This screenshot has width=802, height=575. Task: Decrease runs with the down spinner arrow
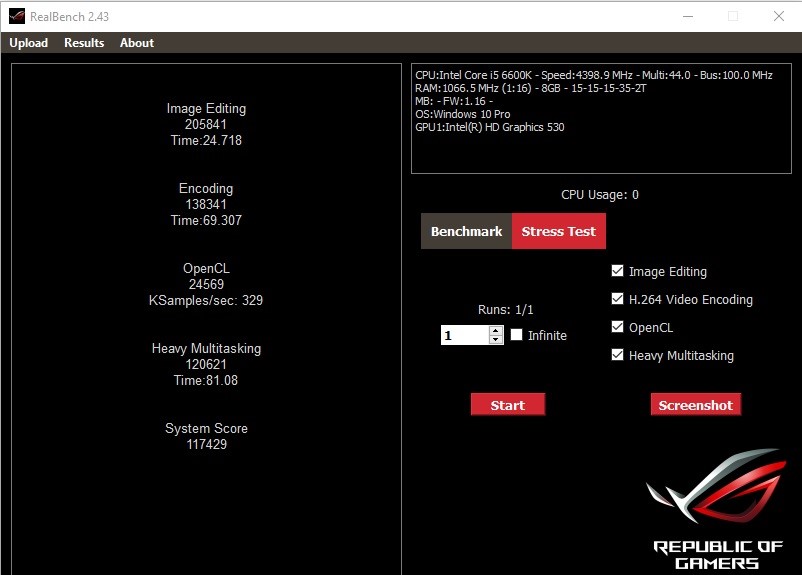[496, 339]
